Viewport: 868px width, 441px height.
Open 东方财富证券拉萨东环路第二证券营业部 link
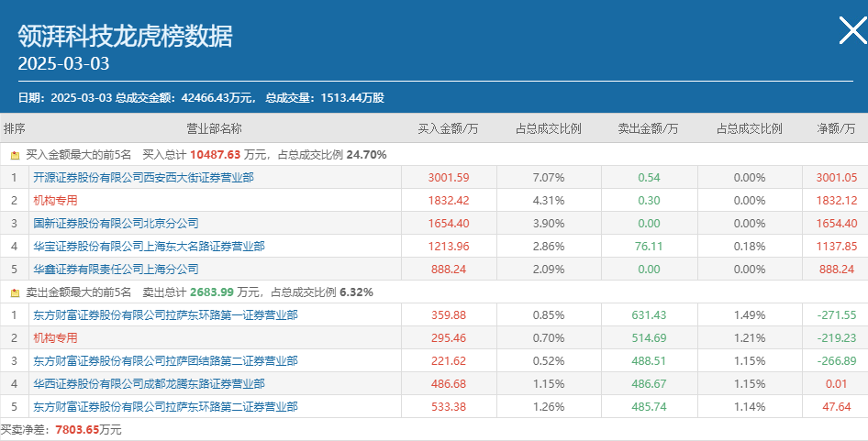click(165, 407)
